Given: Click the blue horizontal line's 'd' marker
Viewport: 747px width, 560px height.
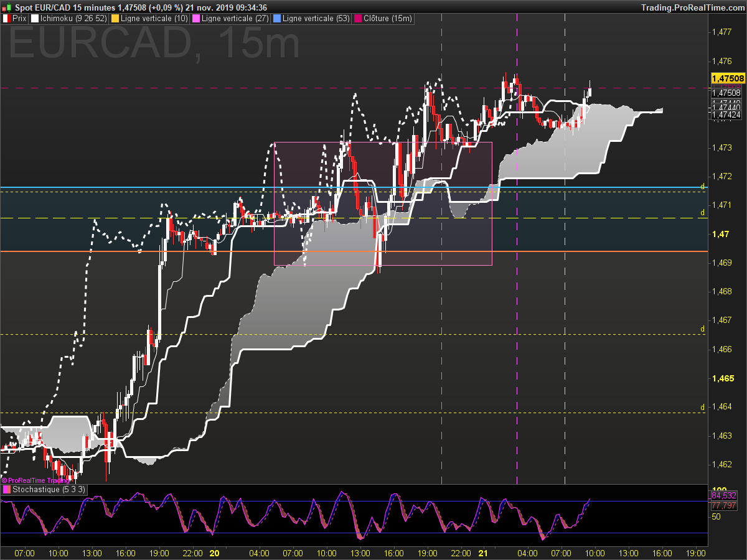Looking at the screenshot, I should (702, 187).
